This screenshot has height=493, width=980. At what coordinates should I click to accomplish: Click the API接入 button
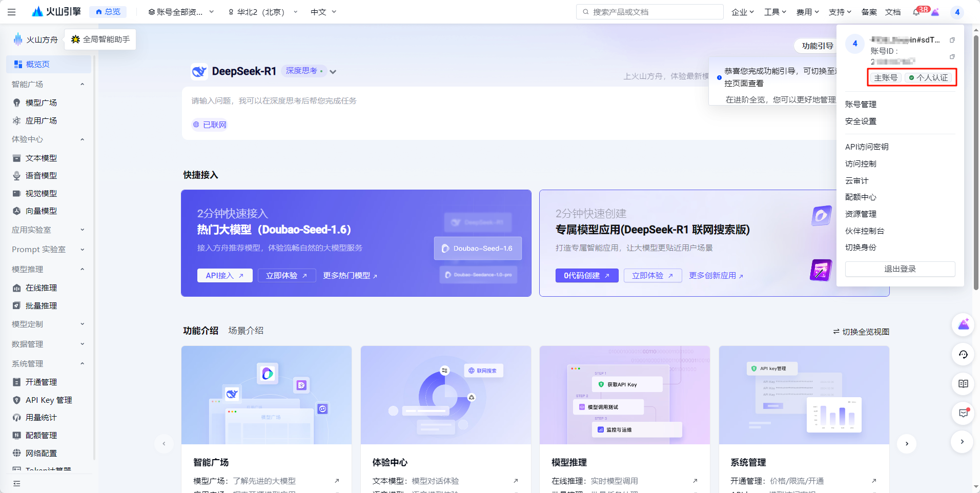[x=224, y=276]
